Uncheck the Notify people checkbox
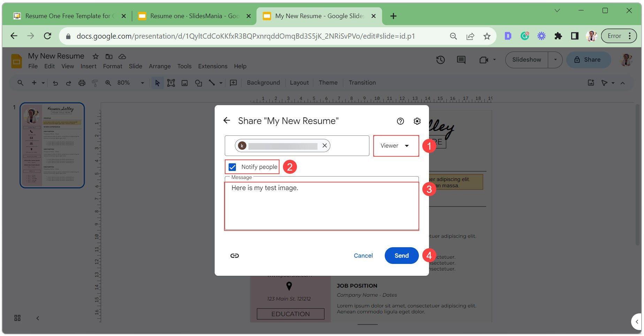 tap(232, 167)
